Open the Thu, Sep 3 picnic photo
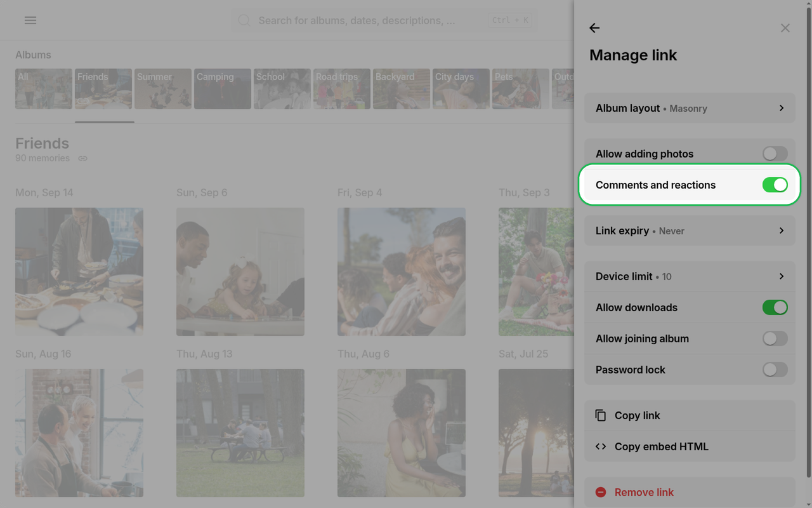812x508 pixels. pos(536,272)
